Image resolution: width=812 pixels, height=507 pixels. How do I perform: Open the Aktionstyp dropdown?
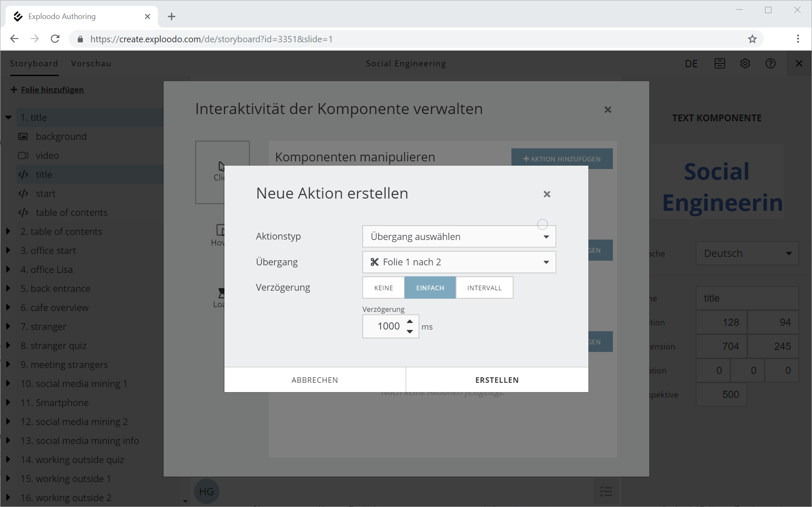pyautogui.click(x=459, y=237)
